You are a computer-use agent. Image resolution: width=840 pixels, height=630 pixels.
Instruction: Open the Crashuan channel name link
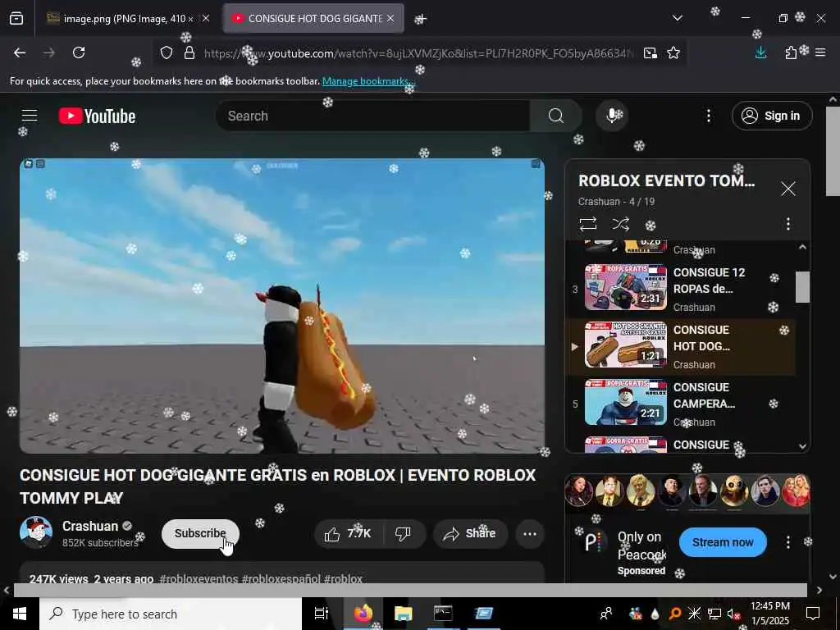pos(90,526)
